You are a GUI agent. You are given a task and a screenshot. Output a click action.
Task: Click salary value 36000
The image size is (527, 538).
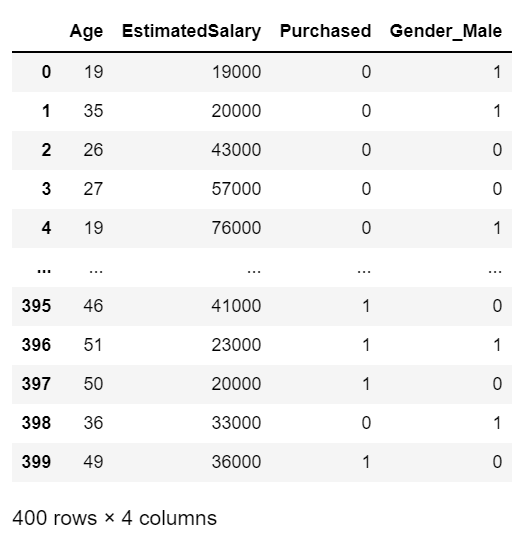(236, 462)
